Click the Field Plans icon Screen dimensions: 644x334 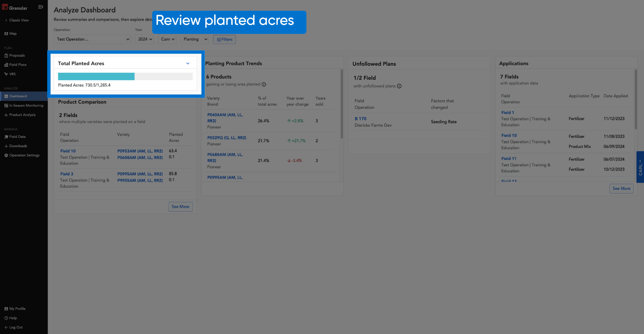[6, 65]
